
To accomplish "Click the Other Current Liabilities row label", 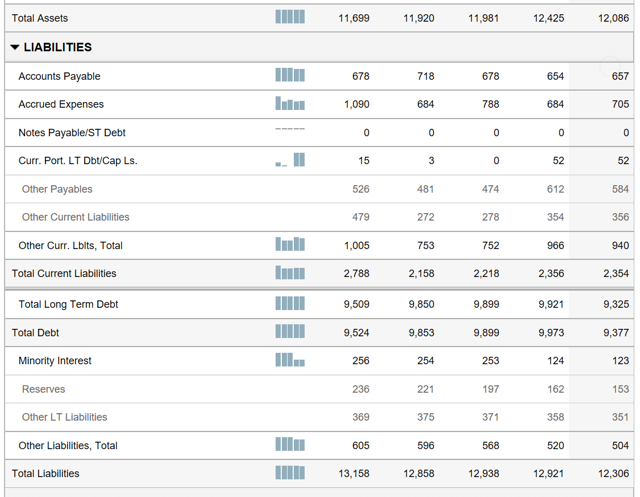I will tap(75, 217).
